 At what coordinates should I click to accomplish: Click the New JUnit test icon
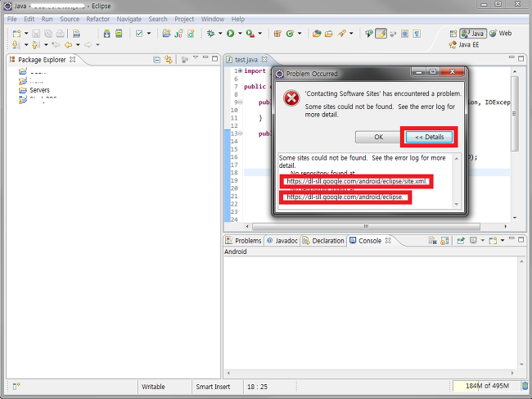pos(178,34)
